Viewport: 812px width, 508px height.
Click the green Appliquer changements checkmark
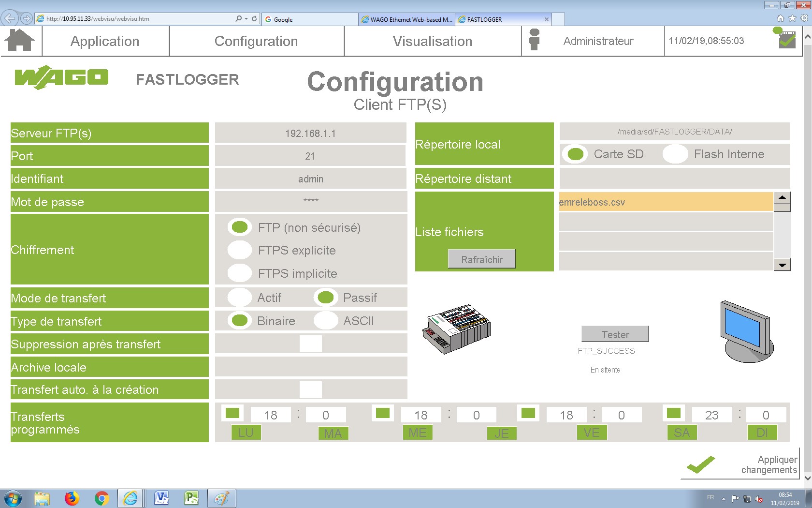click(700, 465)
